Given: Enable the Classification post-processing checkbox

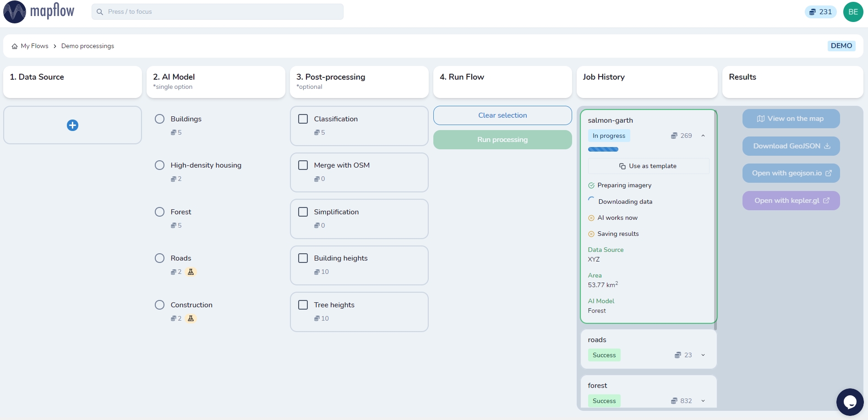Looking at the screenshot, I should pyautogui.click(x=303, y=119).
